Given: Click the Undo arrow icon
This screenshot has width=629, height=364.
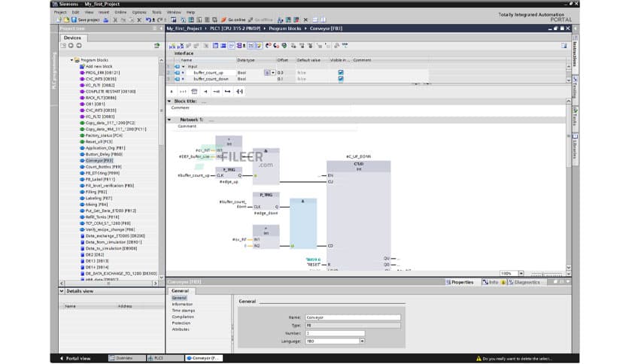Looking at the screenshot, I should tap(148, 20).
